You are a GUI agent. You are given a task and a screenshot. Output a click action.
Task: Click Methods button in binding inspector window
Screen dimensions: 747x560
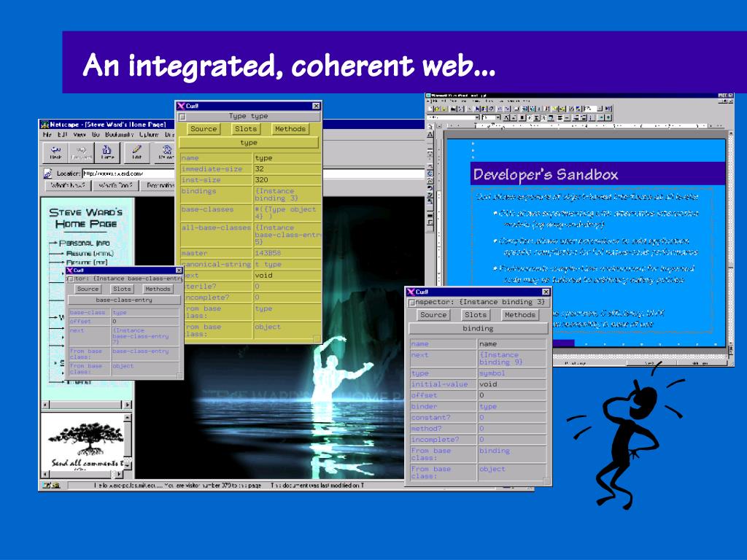pyautogui.click(x=519, y=315)
